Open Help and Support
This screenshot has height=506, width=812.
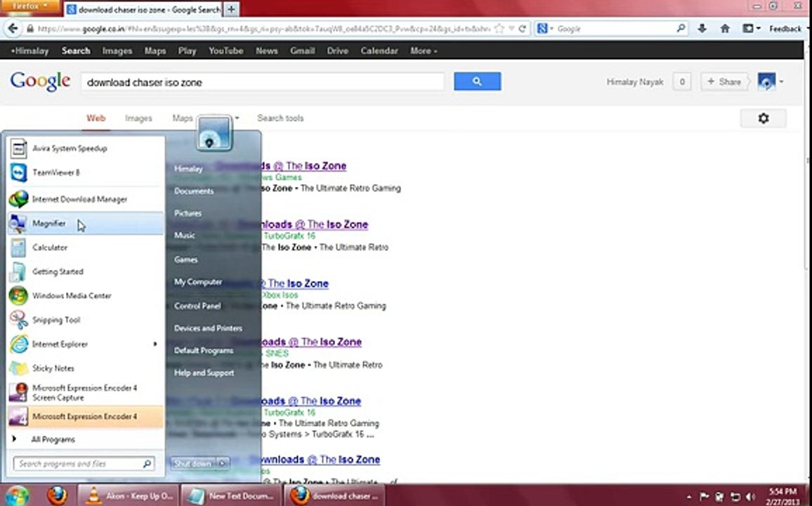pyautogui.click(x=204, y=373)
